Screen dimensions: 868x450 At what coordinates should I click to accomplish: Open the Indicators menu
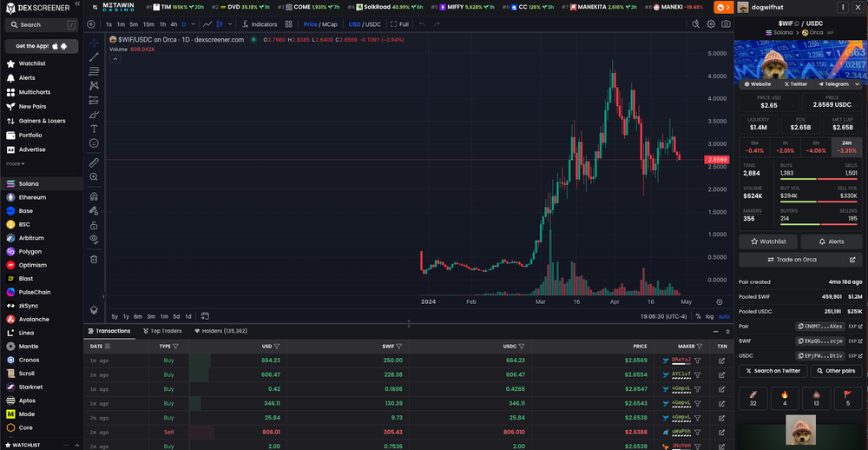click(260, 24)
